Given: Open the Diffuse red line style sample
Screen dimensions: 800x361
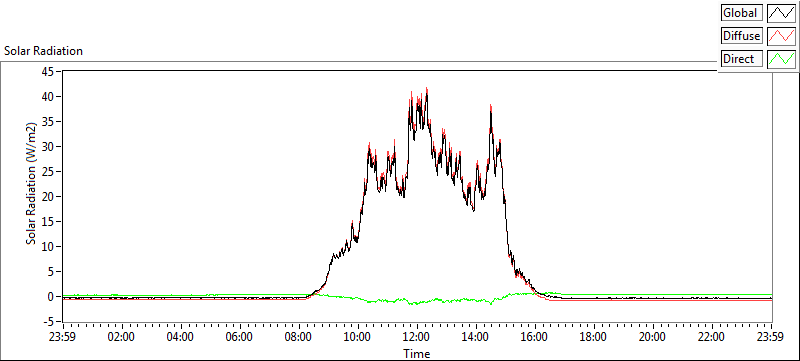Looking at the screenshot, I should [781, 36].
